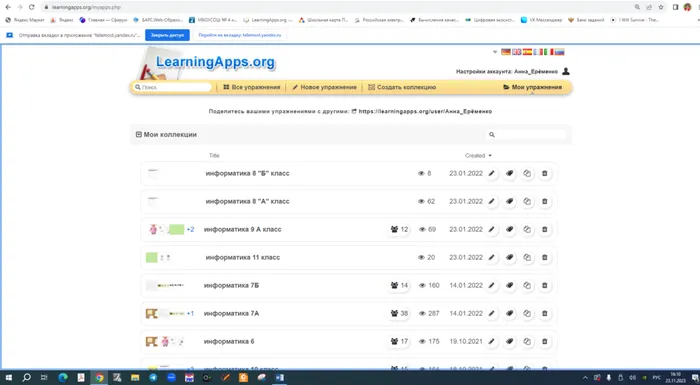Copy the информатика 11 класс collection
The height and width of the screenshot is (385, 700).
pyautogui.click(x=527, y=257)
